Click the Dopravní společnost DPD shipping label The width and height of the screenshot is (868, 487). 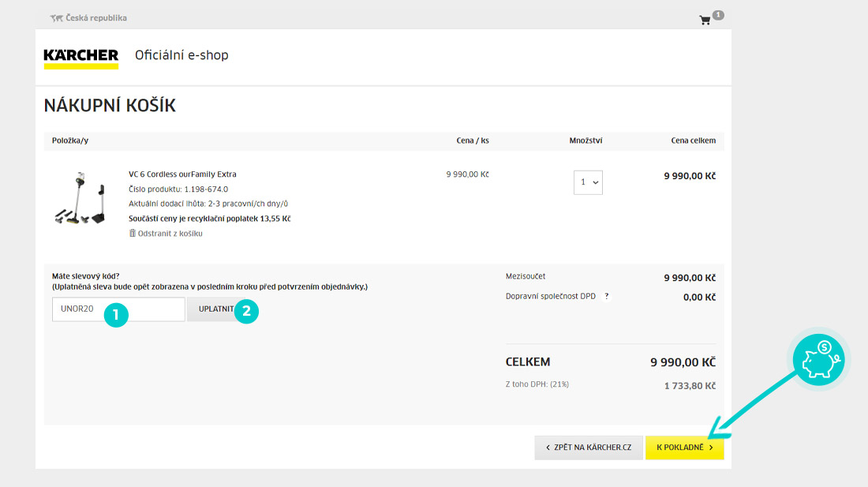[x=550, y=297]
